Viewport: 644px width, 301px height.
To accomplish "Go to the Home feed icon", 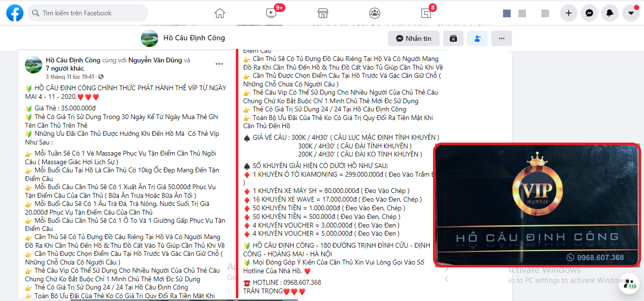I will coord(220,13).
